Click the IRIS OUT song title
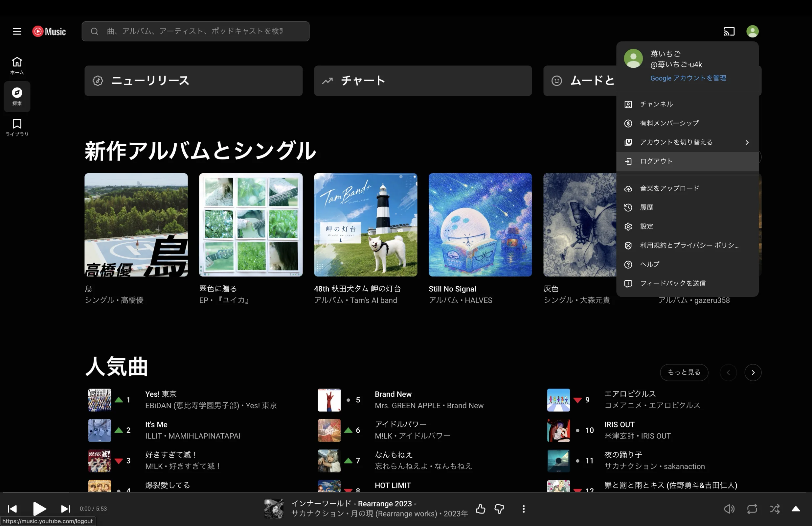 point(619,424)
